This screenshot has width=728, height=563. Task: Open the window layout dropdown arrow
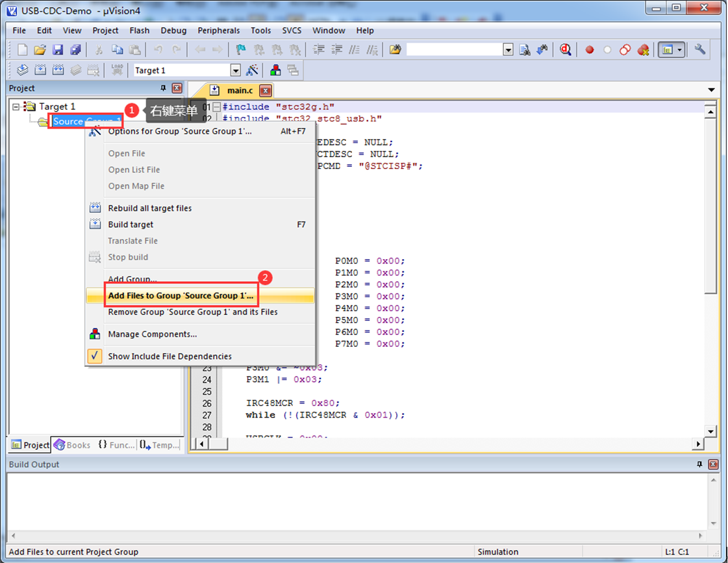click(680, 49)
